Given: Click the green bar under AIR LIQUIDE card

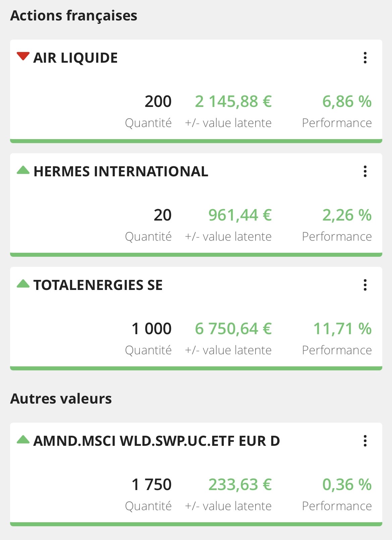Looking at the screenshot, I should pos(196,141).
